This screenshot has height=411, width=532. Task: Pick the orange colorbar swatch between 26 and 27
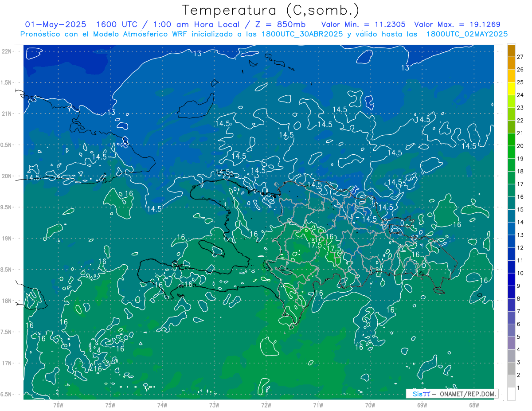click(x=511, y=63)
